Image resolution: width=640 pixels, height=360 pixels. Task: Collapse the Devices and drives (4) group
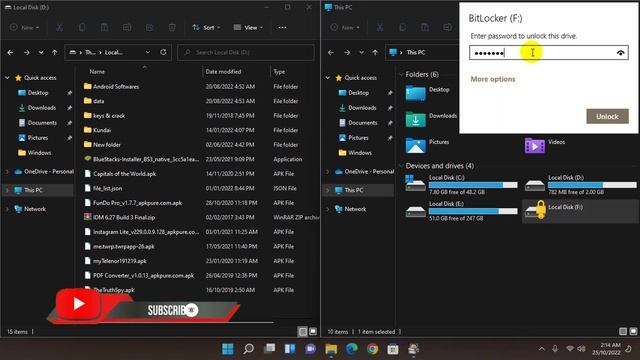point(401,166)
